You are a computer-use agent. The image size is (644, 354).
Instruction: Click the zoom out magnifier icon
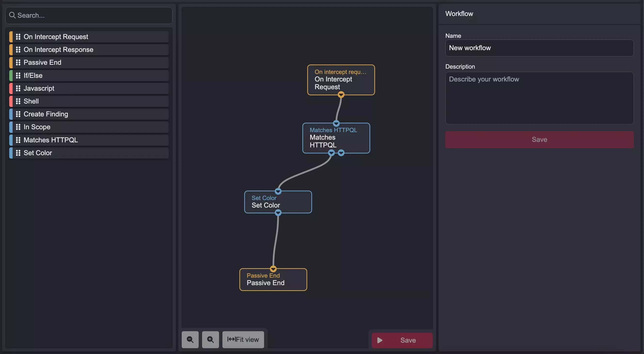(x=190, y=339)
